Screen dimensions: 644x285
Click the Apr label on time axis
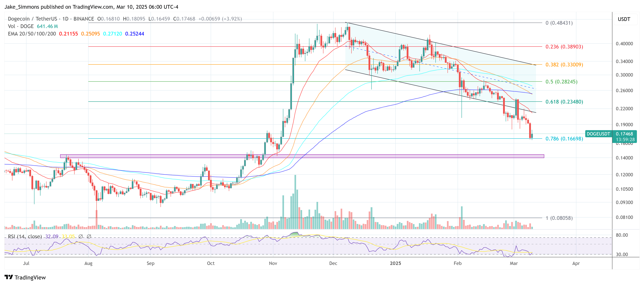tap(576, 263)
